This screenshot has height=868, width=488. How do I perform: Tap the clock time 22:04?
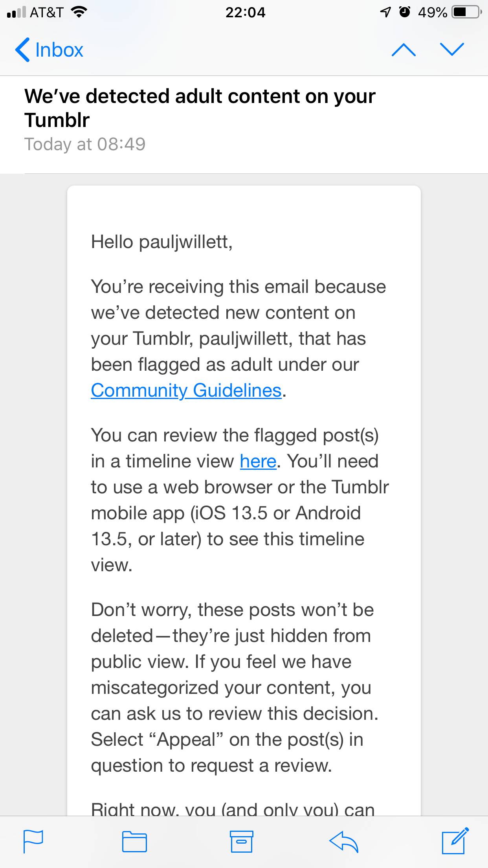[x=245, y=13]
